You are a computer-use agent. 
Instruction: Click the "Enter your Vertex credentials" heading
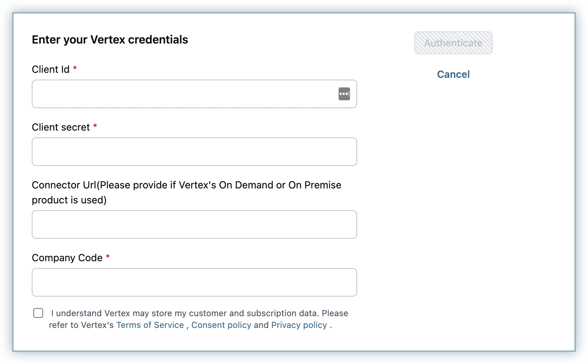(110, 40)
